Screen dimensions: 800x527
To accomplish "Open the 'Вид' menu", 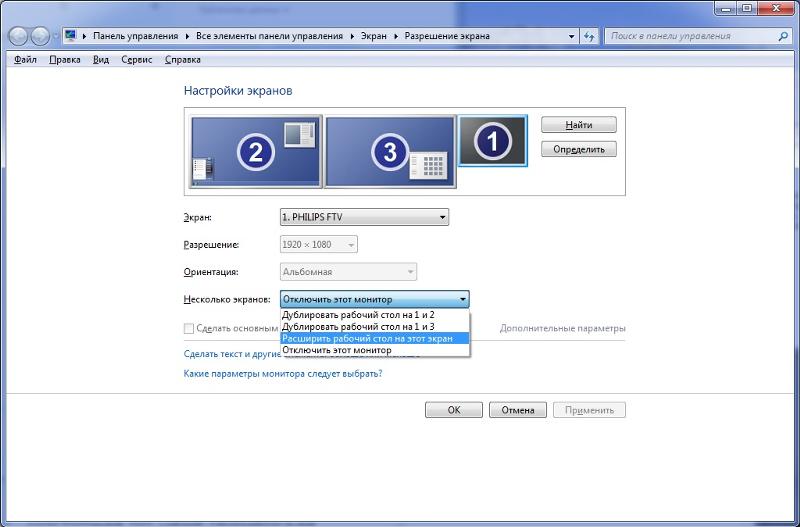I will coord(101,60).
